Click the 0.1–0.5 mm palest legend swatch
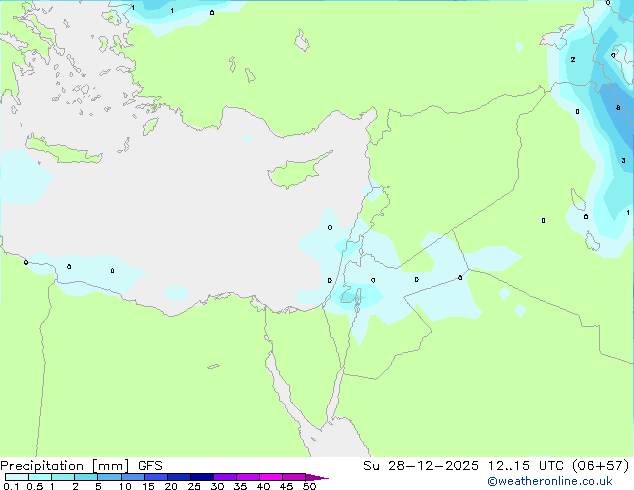634x490 pixels. (17, 477)
